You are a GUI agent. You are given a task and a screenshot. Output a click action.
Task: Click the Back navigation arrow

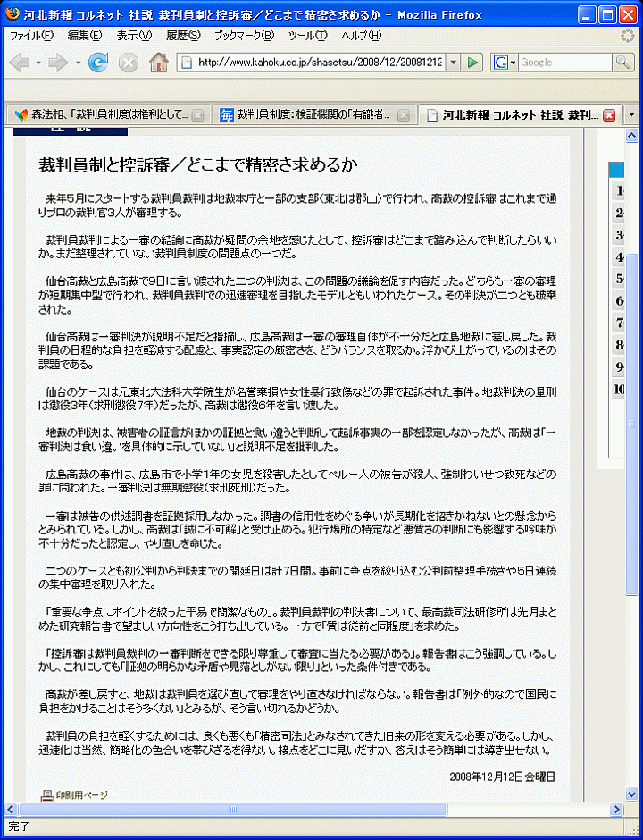click(18, 63)
